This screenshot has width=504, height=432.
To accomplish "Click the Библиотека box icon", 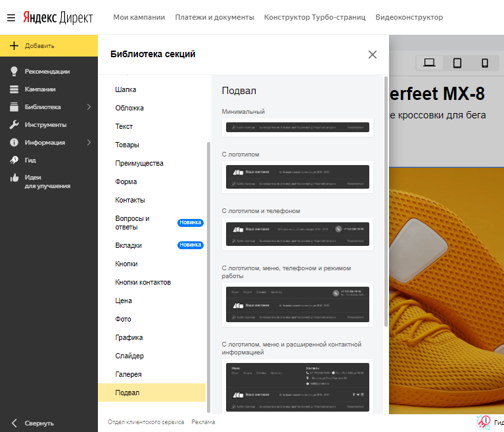I will (14, 107).
